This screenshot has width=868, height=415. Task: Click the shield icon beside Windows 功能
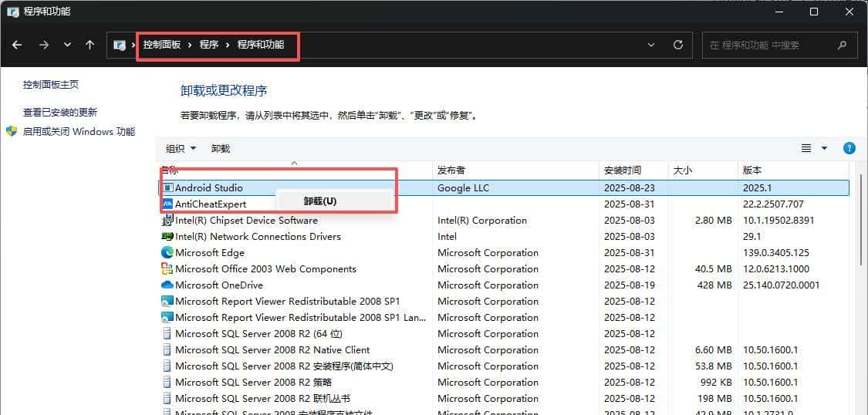(x=12, y=131)
